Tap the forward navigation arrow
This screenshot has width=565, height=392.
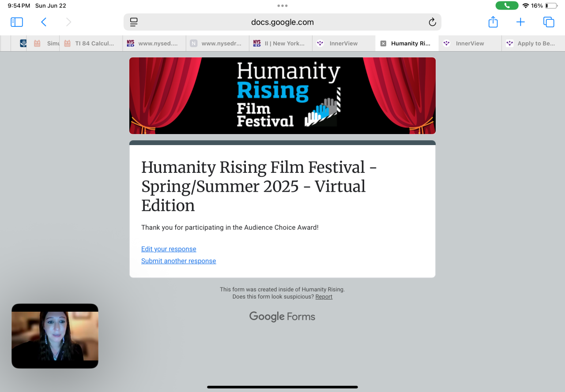pos(68,22)
